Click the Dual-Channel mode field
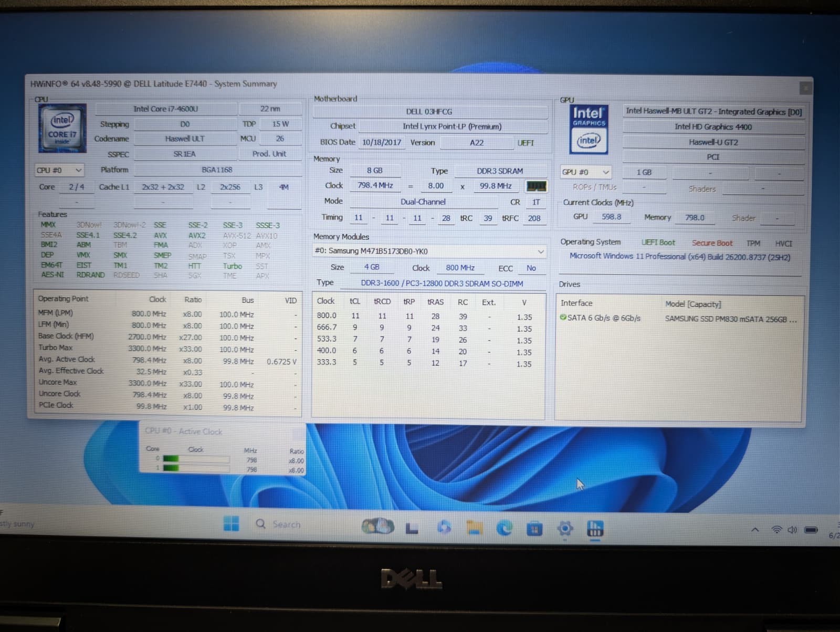The height and width of the screenshot is (632, 840). (423, 202)
